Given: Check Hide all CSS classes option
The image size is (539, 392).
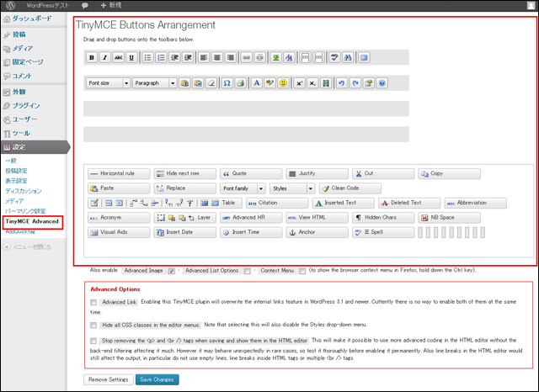Looking at the screenshot, I should pos(93,325).
